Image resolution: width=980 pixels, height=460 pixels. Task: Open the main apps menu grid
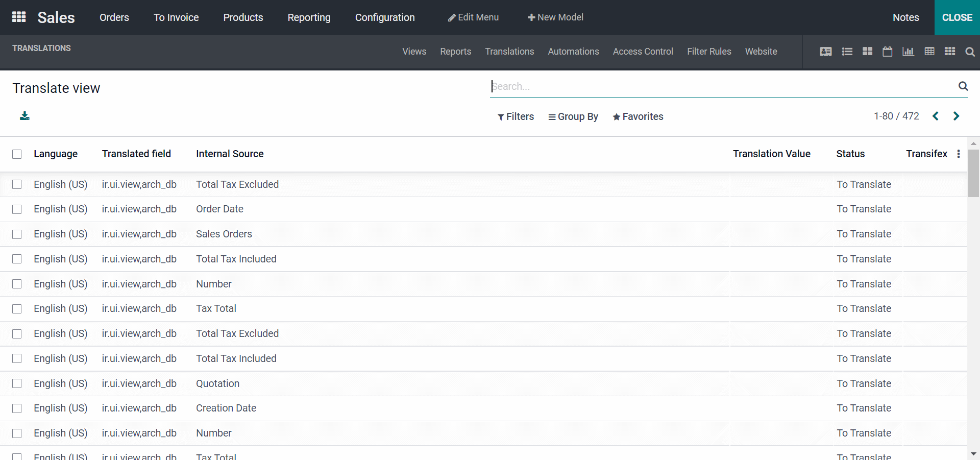coord(18,17)
